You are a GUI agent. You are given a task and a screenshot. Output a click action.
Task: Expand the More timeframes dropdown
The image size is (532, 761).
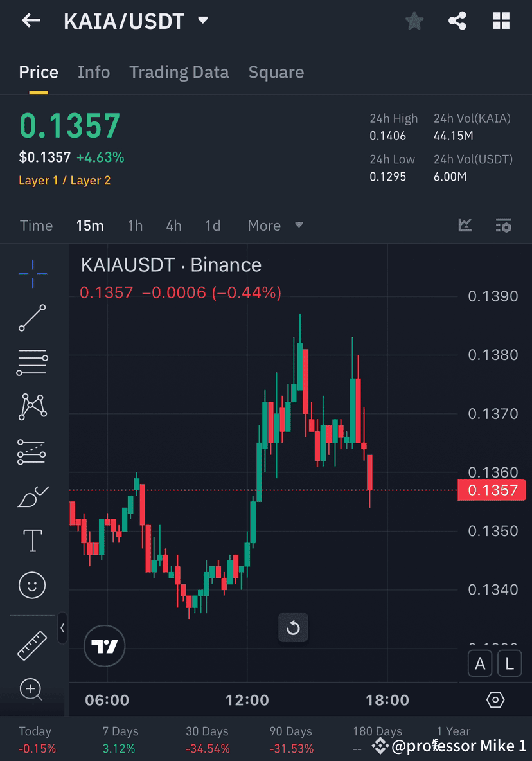coord(275,226)
